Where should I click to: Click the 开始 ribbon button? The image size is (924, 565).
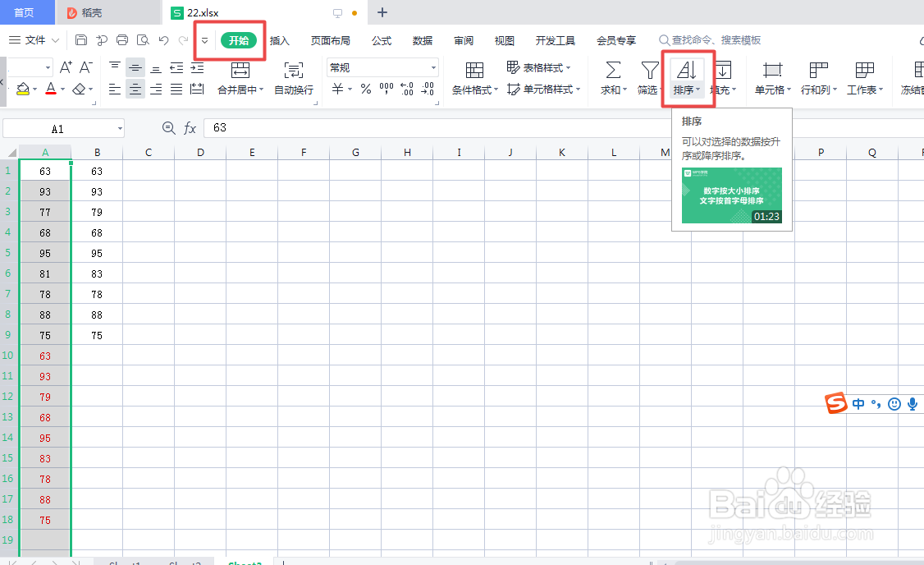pos(239,39)
